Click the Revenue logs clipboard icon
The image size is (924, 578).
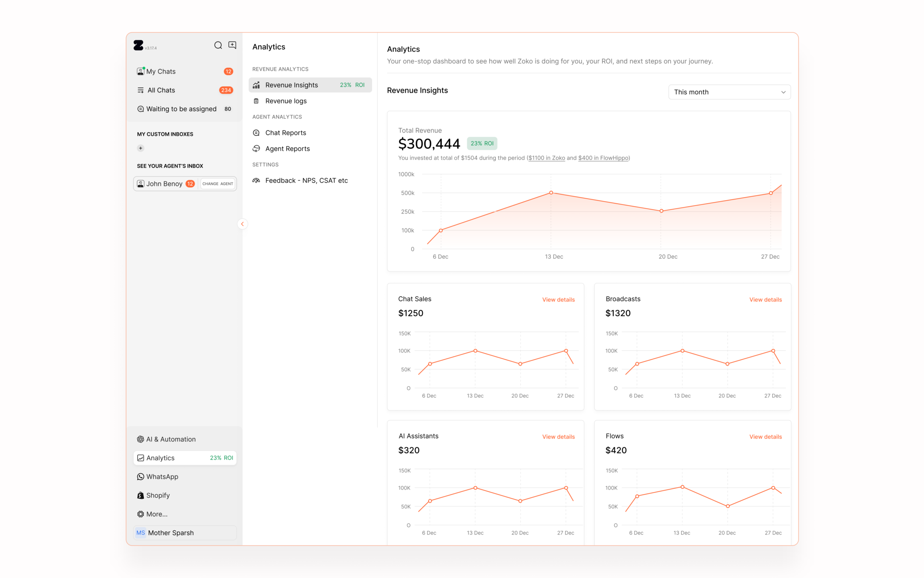pyautogui.click(x=256, y=101)
